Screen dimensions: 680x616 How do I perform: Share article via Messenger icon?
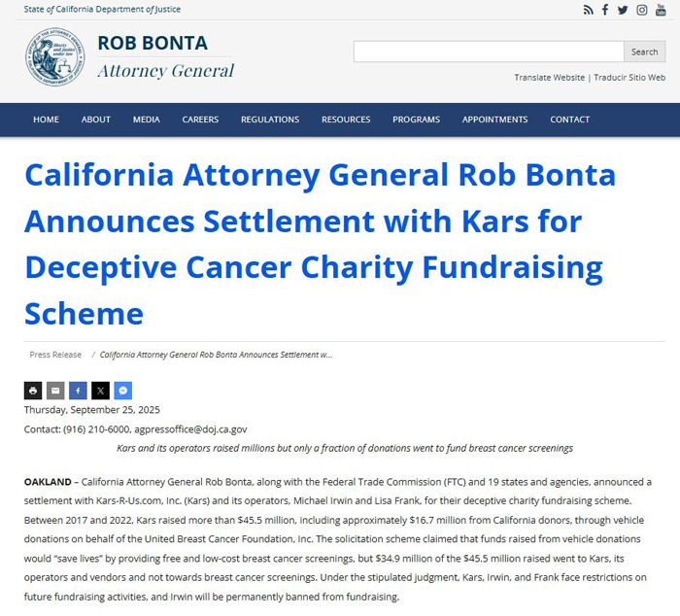click(x=123, y=391)
